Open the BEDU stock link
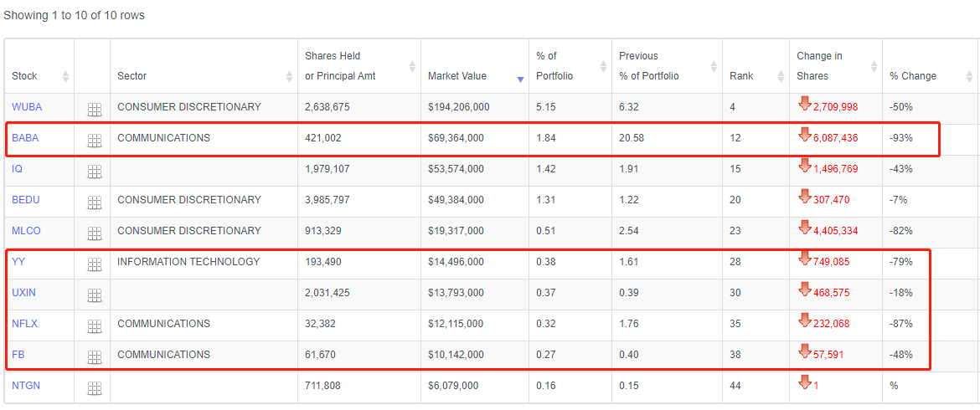This screenshot has width=980, height=410. tap(26, 200)
